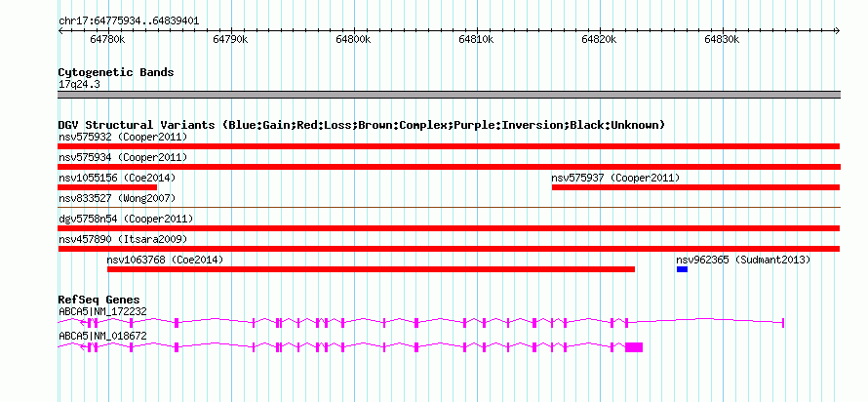Image resolution: width=868 pixels, height=402 pixels.
Task: Open variant label nsv575937 (Cooper2011)
Action: click(x=615, y=178)
